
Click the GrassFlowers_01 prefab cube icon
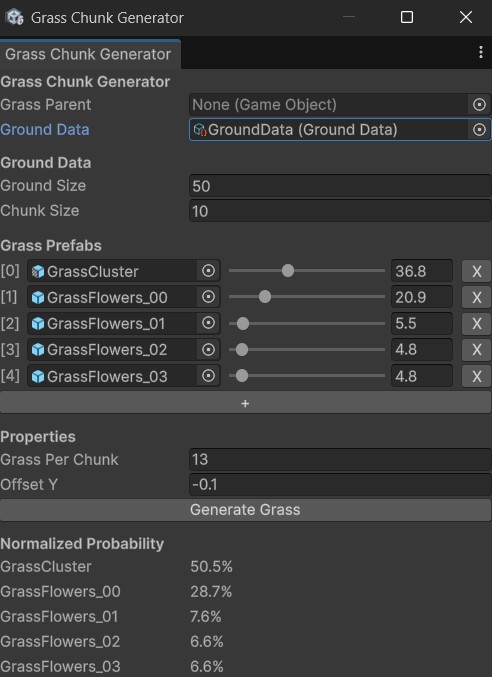coord(38,324)
